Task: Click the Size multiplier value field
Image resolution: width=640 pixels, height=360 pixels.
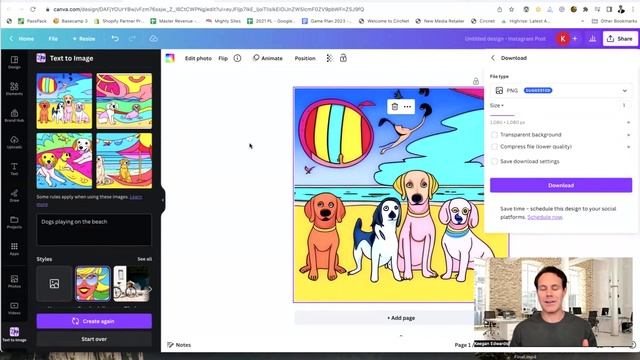Action: point(624,106)
